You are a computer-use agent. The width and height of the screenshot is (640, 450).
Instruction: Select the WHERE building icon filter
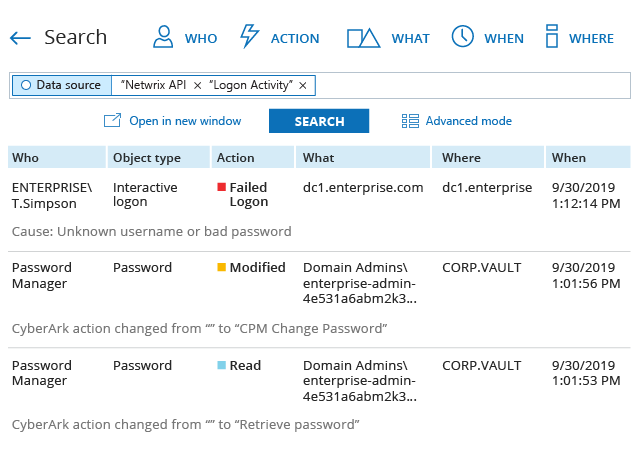[551, 37]
